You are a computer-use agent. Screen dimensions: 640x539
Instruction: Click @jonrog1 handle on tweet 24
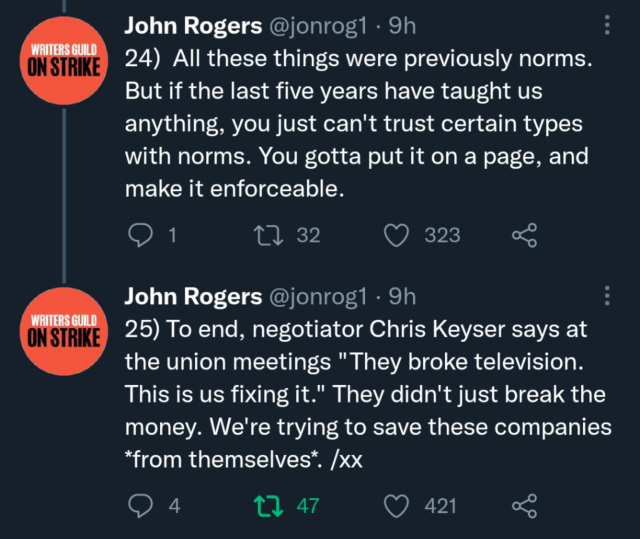[318, 26]
